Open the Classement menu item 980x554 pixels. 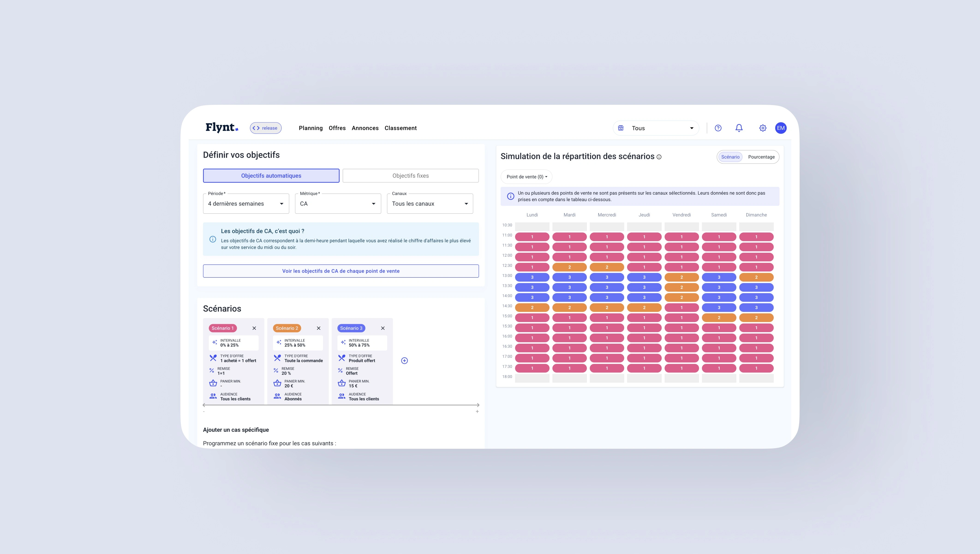[x=400, y=128]
